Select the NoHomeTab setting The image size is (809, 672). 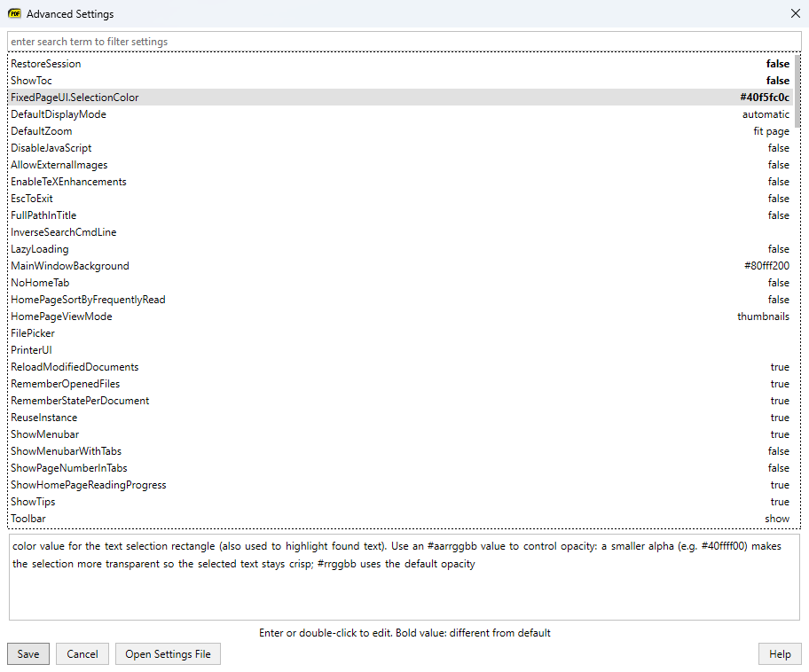tap(400, 283)
